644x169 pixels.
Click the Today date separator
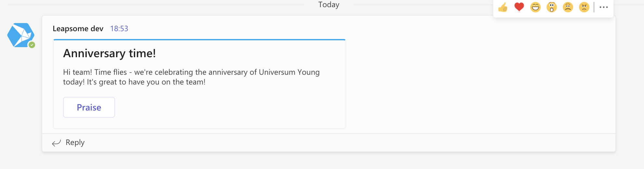(x=329, y=5)
